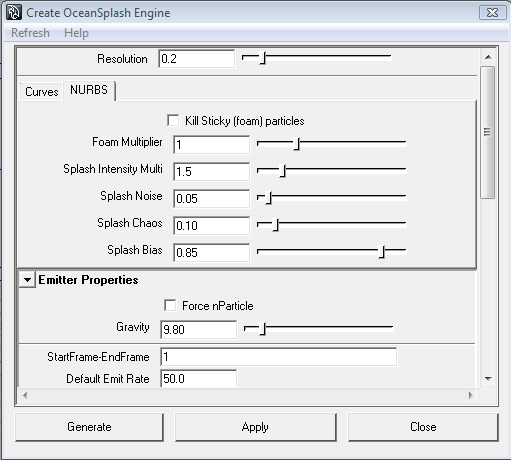
Task: Click the Generate button
Action: [89, 427]
